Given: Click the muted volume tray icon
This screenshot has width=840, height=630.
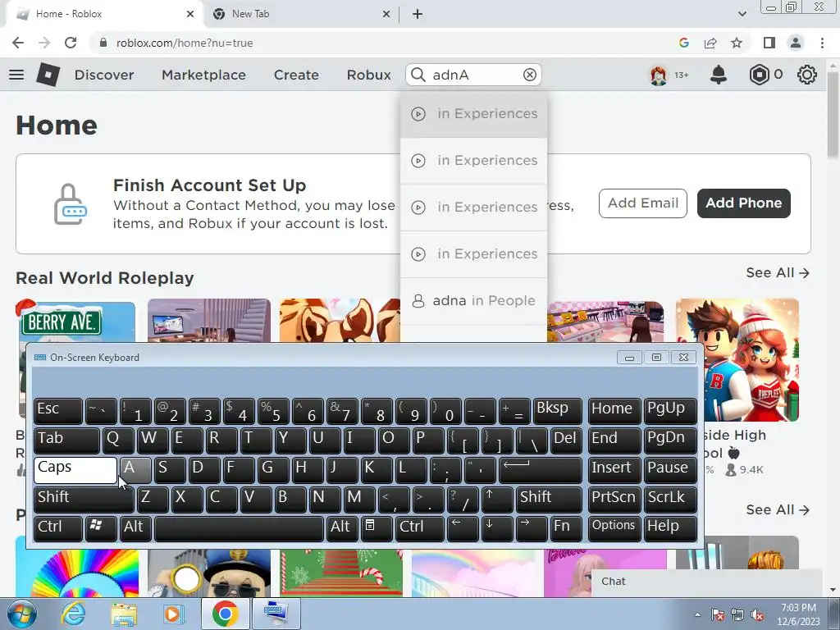Looking at the screenshot, I should click(x=757, y=615).
